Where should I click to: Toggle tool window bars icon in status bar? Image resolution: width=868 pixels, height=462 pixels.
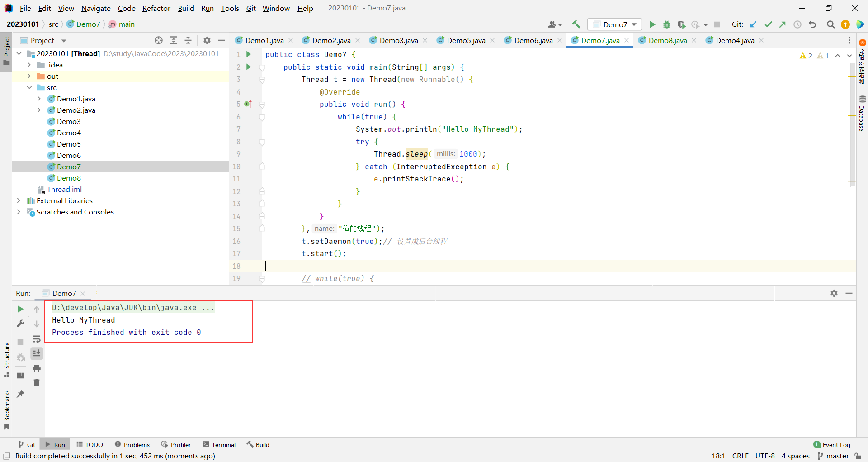(7, 456)
